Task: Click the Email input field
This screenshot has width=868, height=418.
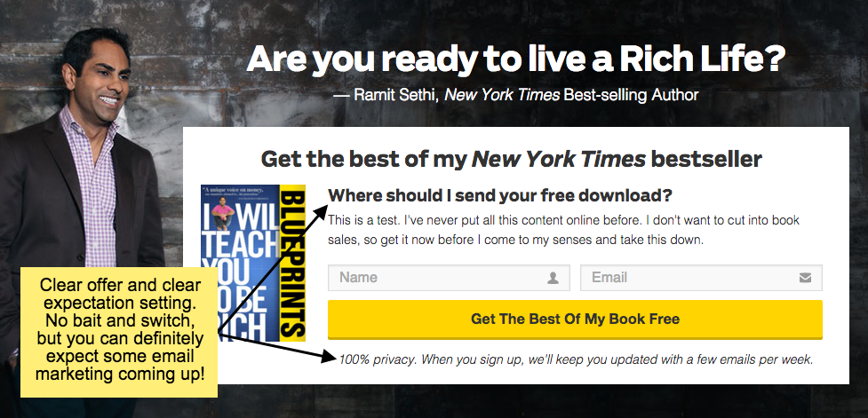Action: [701, 278]
